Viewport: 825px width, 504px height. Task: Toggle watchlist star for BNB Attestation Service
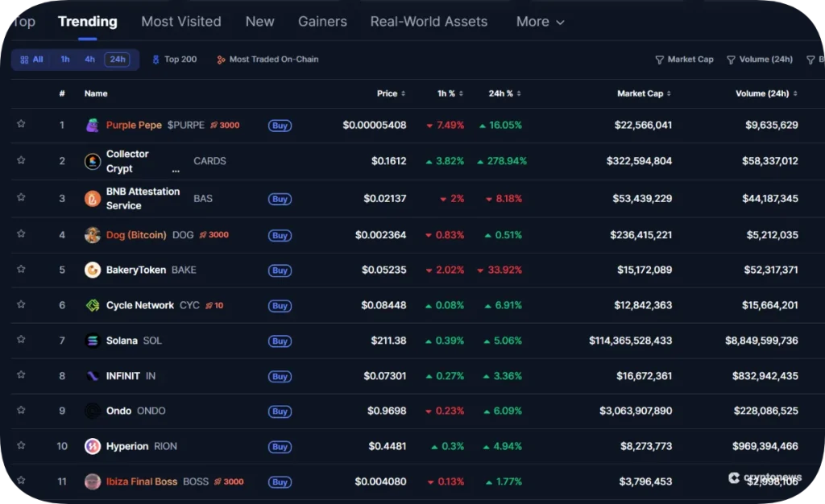pos(21,197)
